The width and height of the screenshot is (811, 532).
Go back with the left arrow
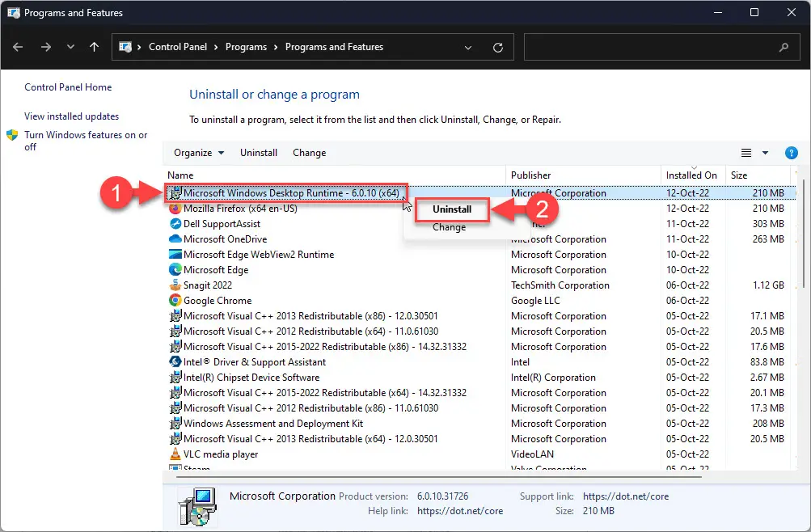click(x=18, y=47)
